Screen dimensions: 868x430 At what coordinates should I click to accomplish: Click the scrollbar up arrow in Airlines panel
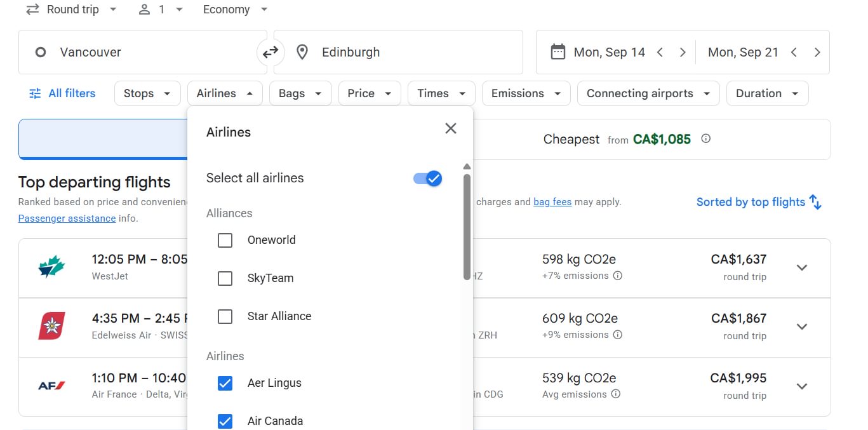(467, 167)
